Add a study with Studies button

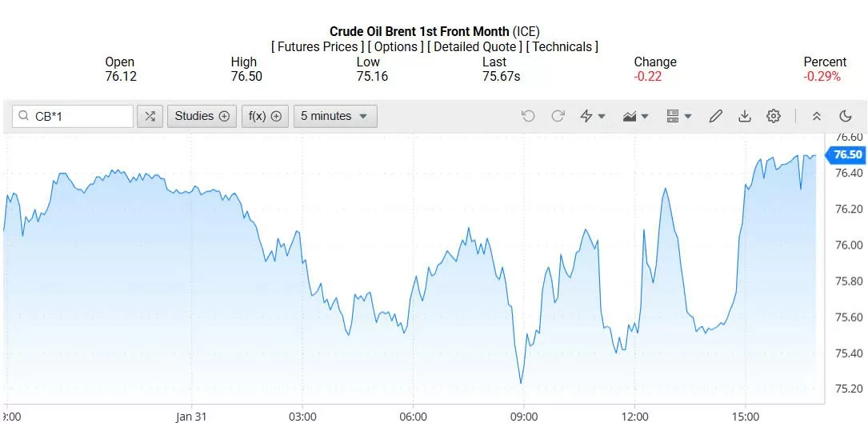tap(202, 116)
